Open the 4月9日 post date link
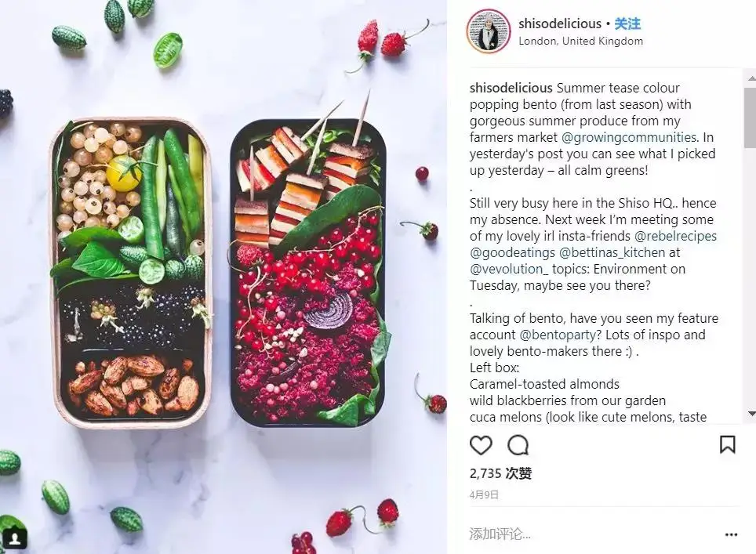The height and width of the screenshot is (554, 756). click(484, 494)
